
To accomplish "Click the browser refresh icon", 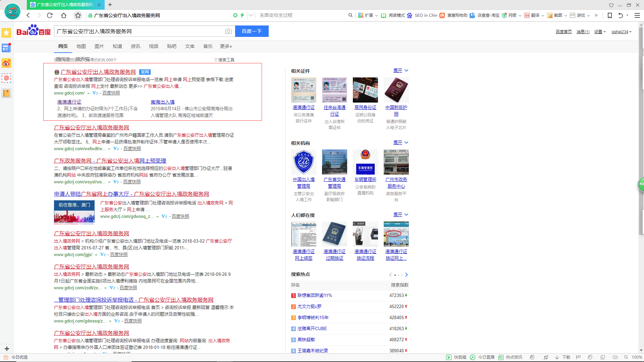I will pyautogui.click(x=50, y=15).
